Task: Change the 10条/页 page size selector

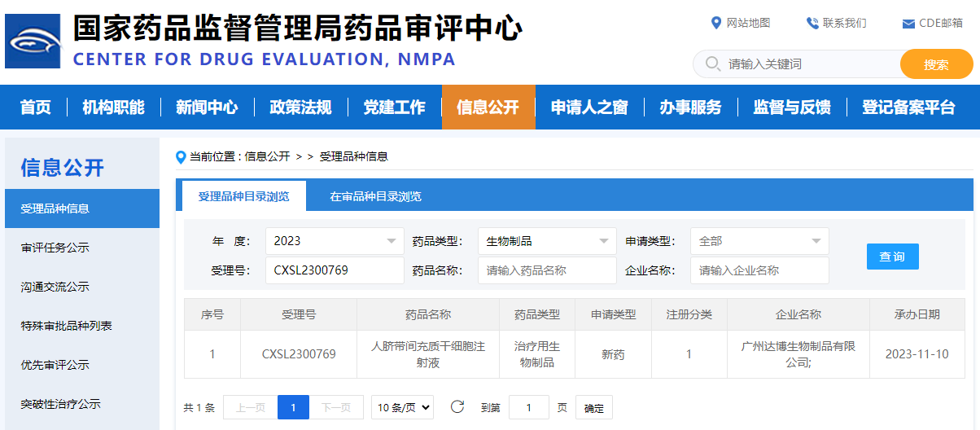Action: (402, 407)
